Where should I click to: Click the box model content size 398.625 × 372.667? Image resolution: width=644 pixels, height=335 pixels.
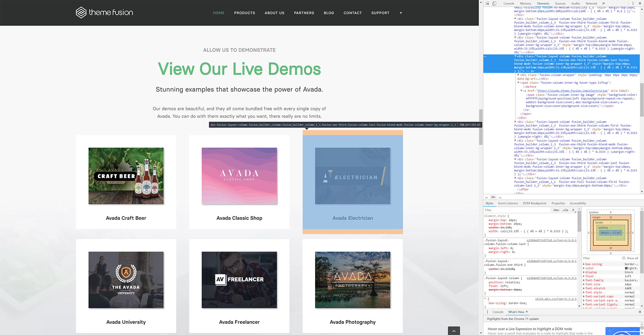click(610, 233)
